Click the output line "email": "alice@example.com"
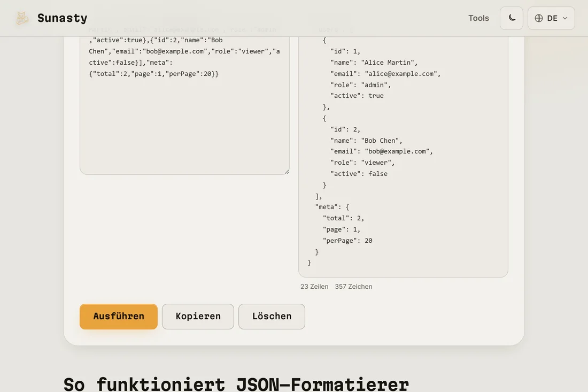This screenshot has height=392, width=588. click(385, 73)
